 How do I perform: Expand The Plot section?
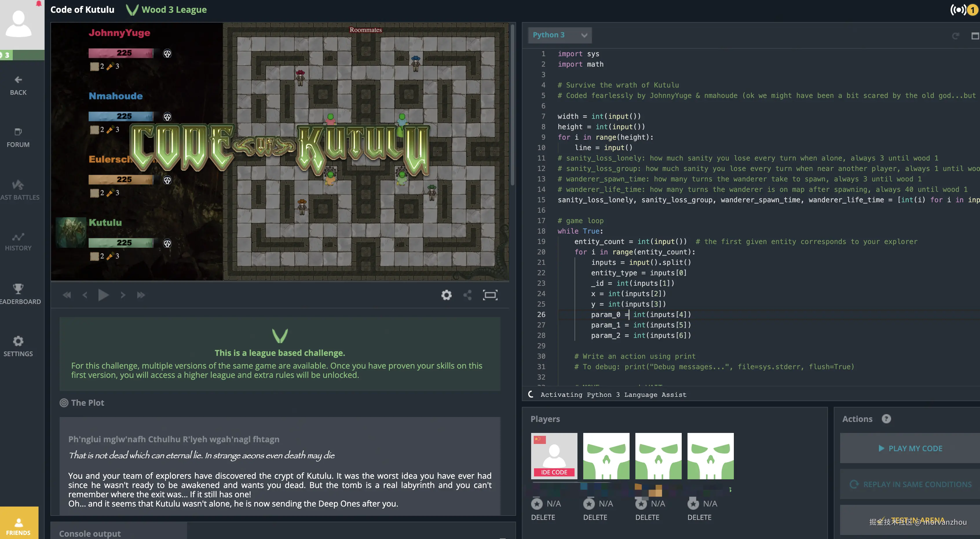click(x=87, y=403)
